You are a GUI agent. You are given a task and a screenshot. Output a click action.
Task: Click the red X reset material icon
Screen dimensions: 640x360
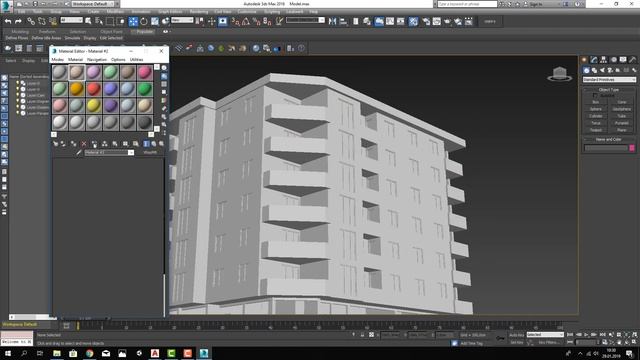[x=84, y=144]
